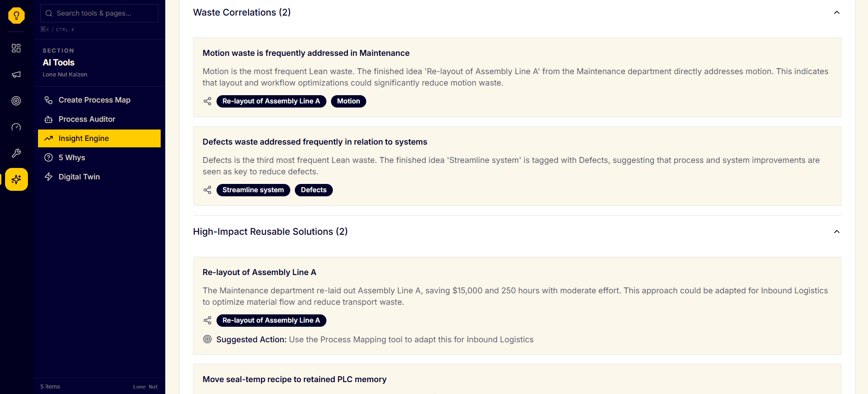Click Re-layout of Assembly Line A tag under Motion waste
The height and width of the screenshot is (394, 868).
[x=271, y=101]
